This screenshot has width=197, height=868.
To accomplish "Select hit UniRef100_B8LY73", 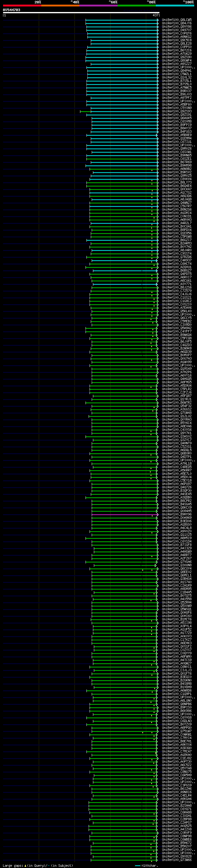I will [177, 182].
